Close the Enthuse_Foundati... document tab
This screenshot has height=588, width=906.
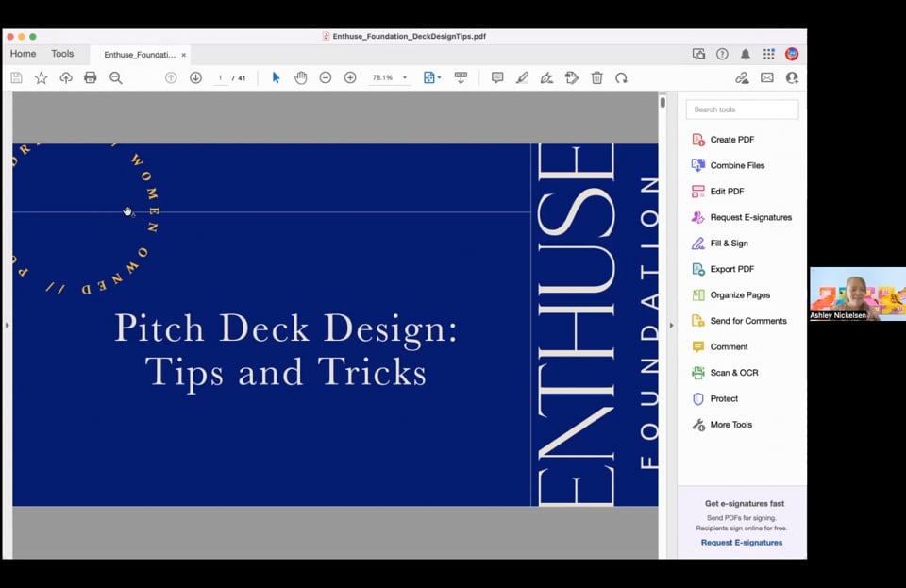point(184,55)
